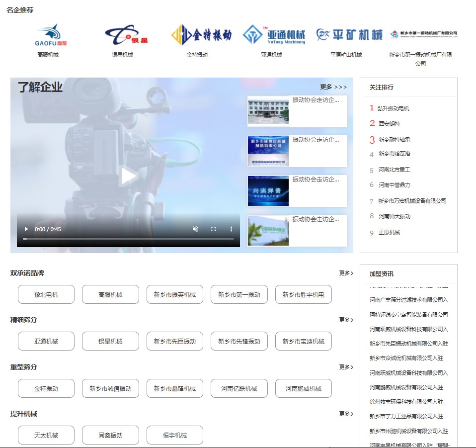Select the 豫北电机 brand button

[x=46, y=294]
